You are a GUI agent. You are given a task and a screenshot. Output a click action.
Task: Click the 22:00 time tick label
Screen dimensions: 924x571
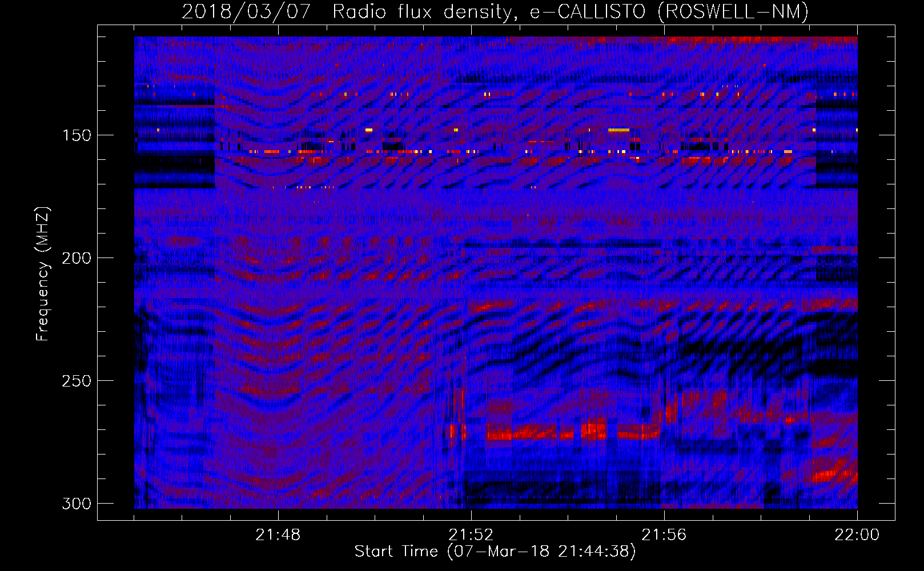click(x=857, y=535)
